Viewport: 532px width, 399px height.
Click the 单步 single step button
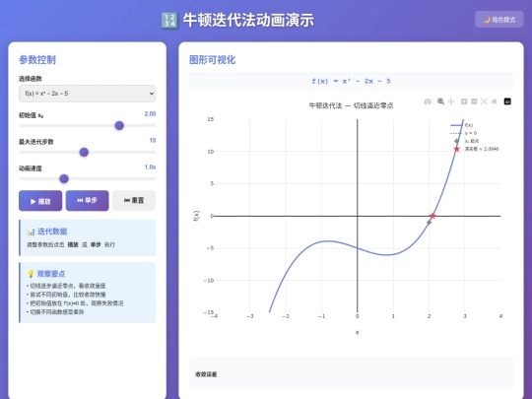point(88,201)
